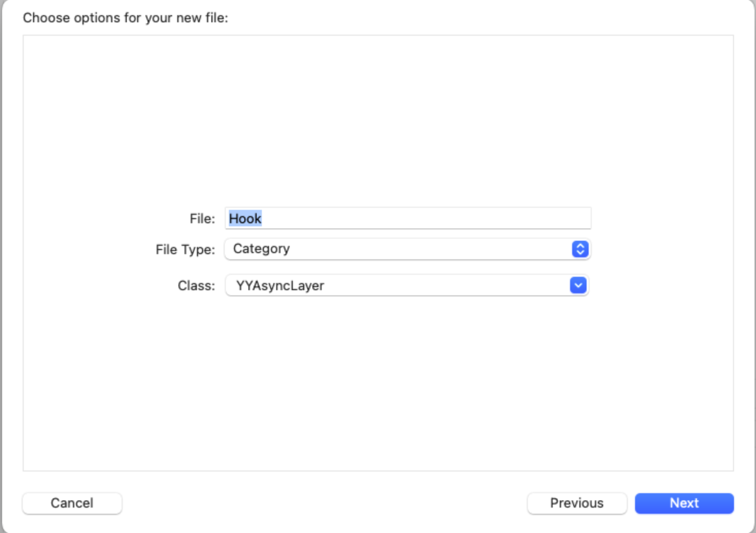756x533 pixels.
Task: Dismiss the dialog with Cancel
Action: [72, 503]
